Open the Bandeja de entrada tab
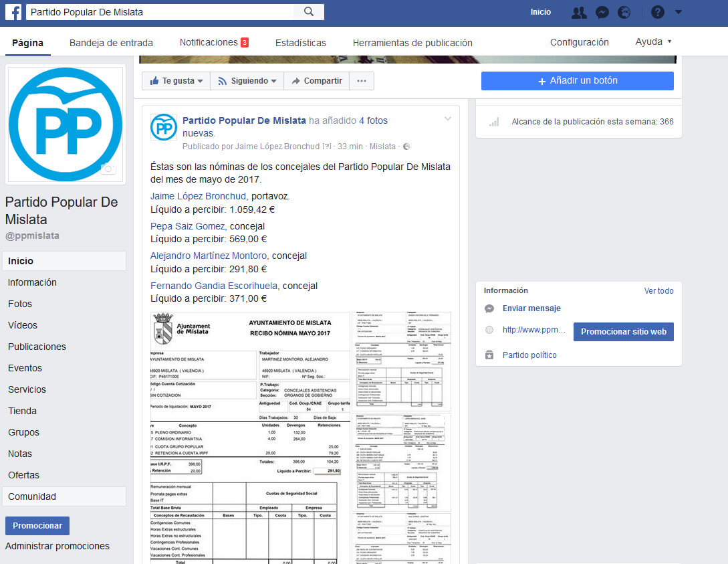The height and width of the screenshot is (564, 728). tap(111, 43)
